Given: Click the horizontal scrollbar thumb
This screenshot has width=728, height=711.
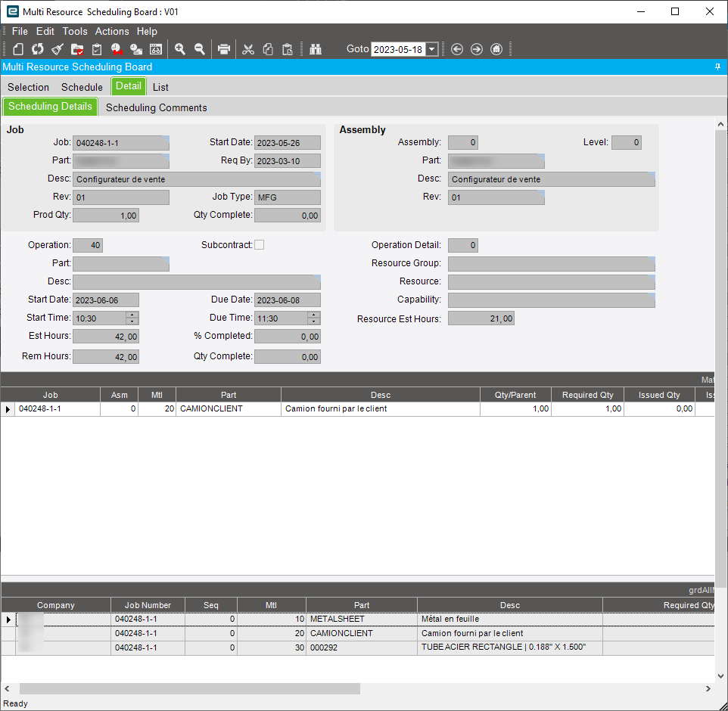Looking at the screenshot, I should (x=190, y=689).
